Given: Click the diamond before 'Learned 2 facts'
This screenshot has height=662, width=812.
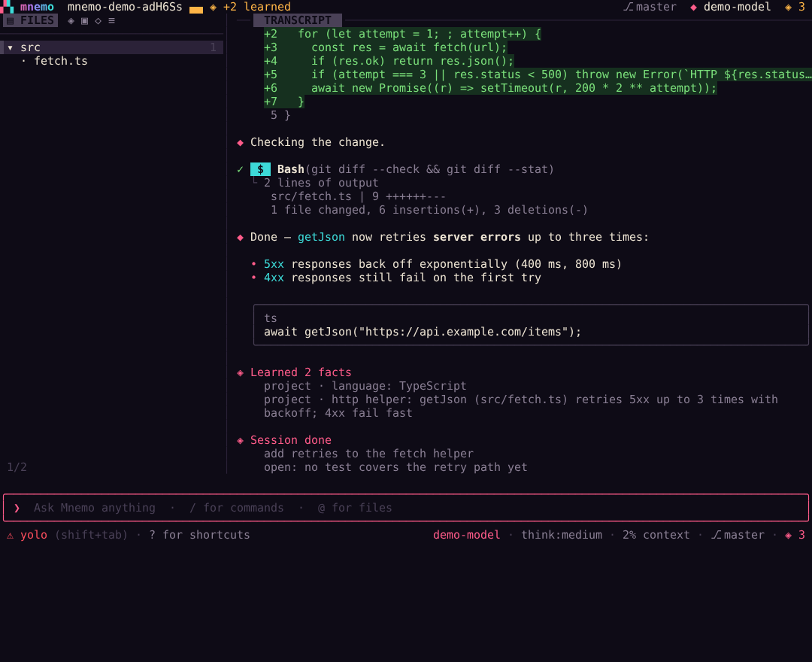Looking at the screenshot, I should (x=241, y=373).
